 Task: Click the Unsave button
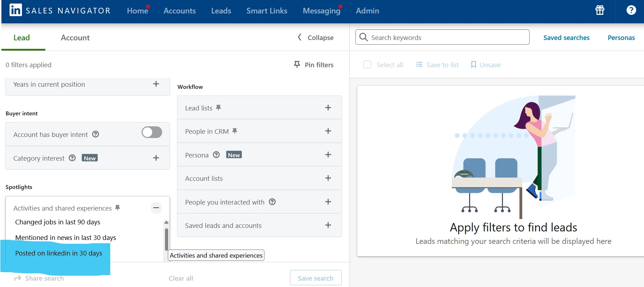tap(486, 64)
